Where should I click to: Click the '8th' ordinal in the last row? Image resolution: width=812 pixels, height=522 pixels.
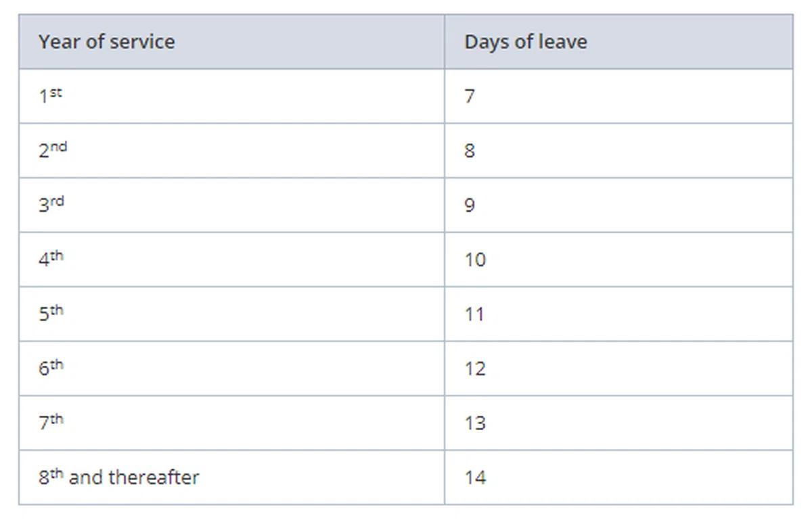pos(51,477)
